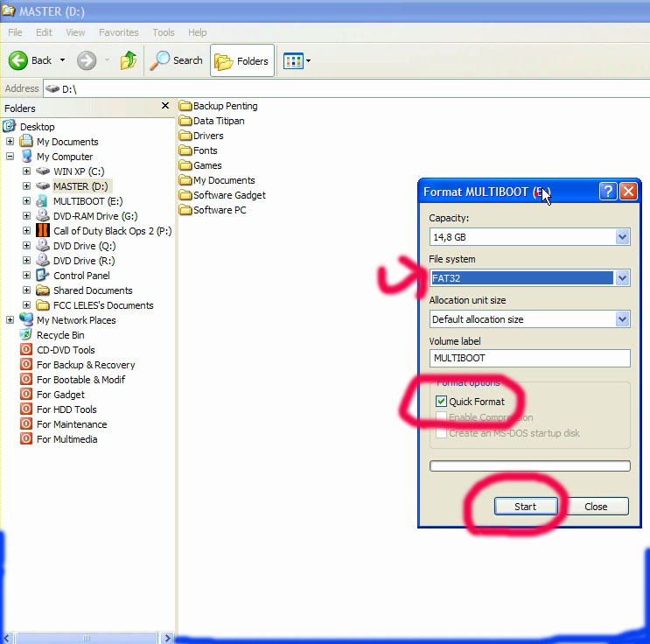Collapse the My Computer tree node

(x=10, y=157)
